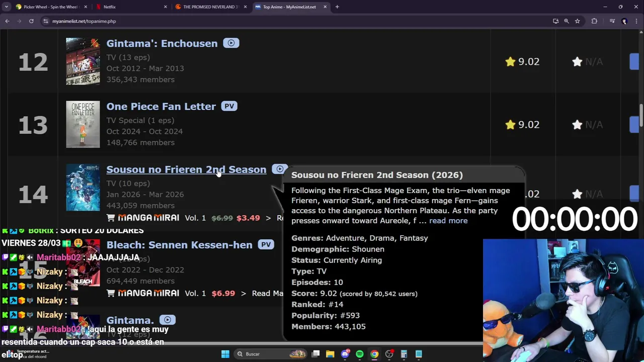Click the 9.02 score for Gintama': Enchousen
The image size is (644, 362).
click(x=529, y=61)
